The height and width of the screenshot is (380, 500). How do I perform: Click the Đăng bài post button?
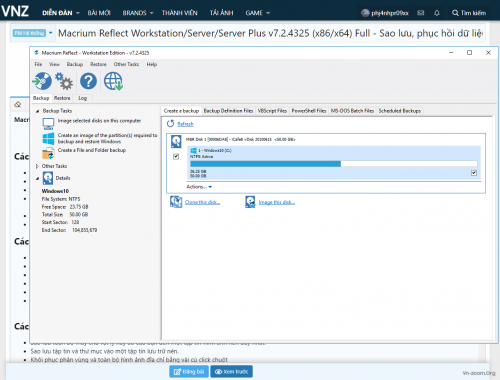pos(189,371)
